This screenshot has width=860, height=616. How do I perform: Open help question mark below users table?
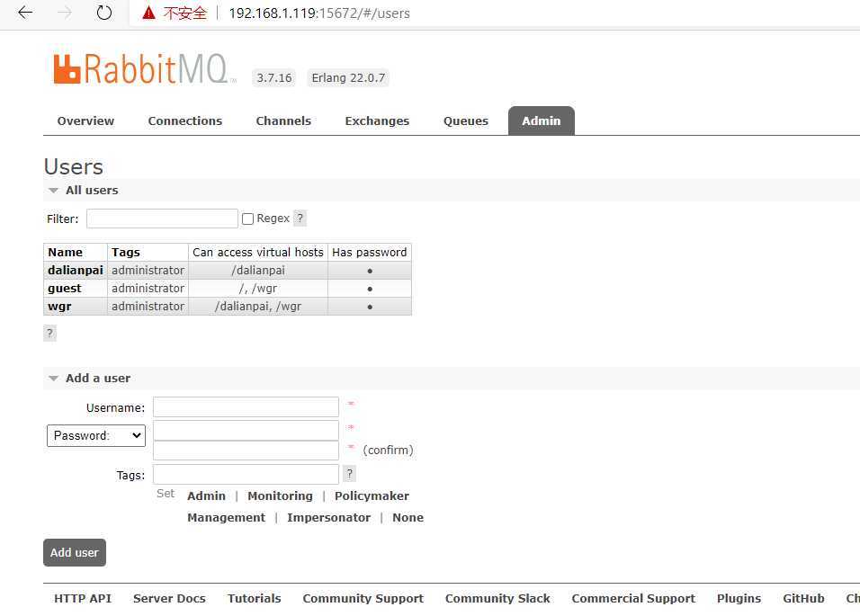[x=49, y=333]
